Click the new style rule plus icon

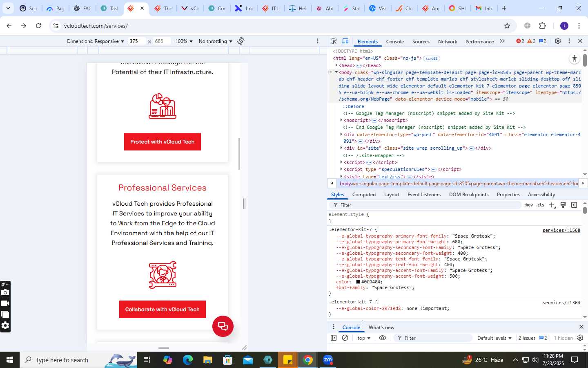(x=552, y=205)
